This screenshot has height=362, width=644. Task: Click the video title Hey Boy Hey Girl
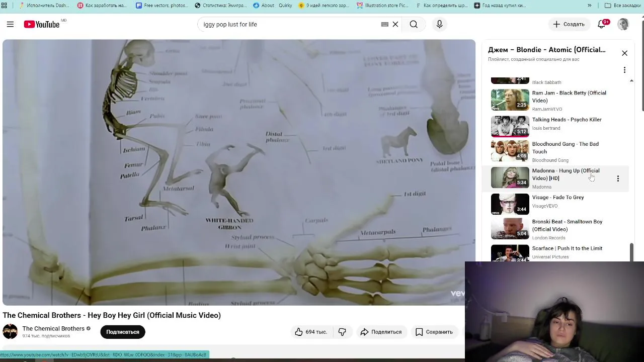coord(112,315)
